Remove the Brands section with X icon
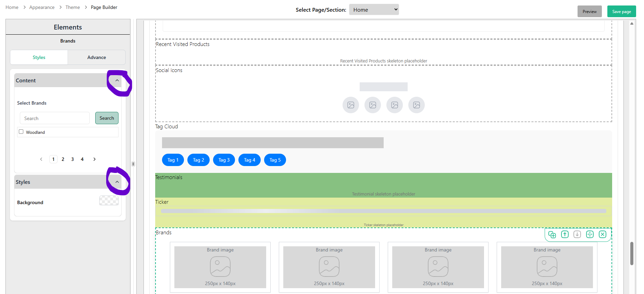This screenshot has height=294, width=644. [603, 234]
